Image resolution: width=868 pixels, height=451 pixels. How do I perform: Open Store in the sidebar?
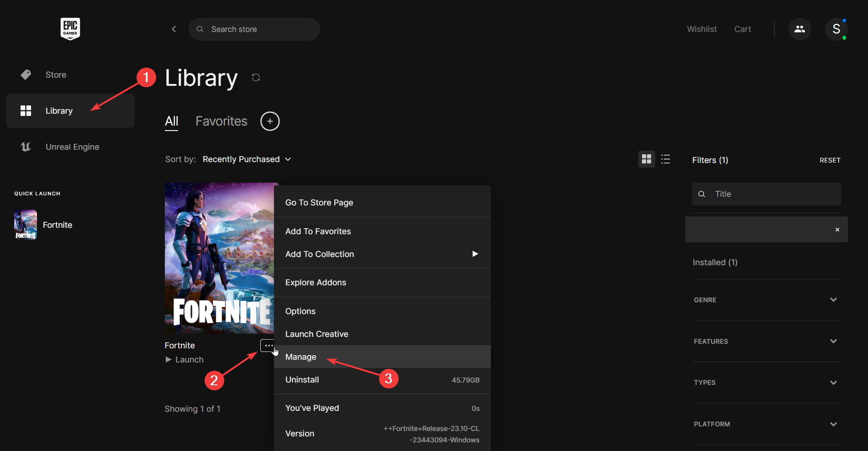pos(70,74)
